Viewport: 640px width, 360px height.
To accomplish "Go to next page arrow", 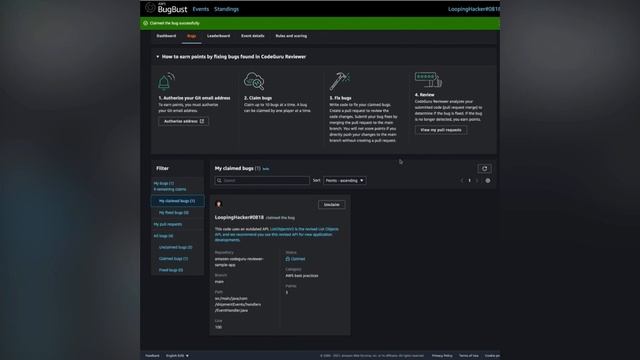I will pyautogui.click(x=477, y=180).
